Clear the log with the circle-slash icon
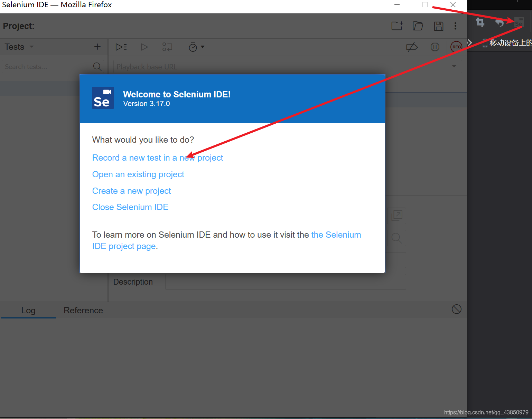Viewport: 532px width, 419px height. (x=456, y=309)
